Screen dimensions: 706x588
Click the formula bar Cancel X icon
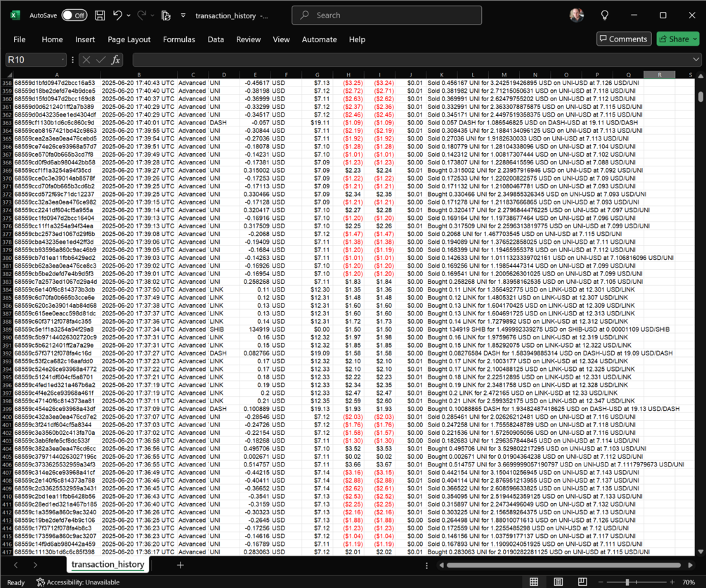tap(86, 60)
